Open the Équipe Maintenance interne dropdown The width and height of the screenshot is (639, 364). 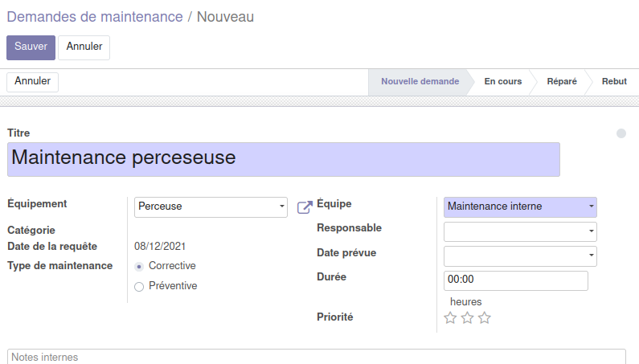[520, 207]
